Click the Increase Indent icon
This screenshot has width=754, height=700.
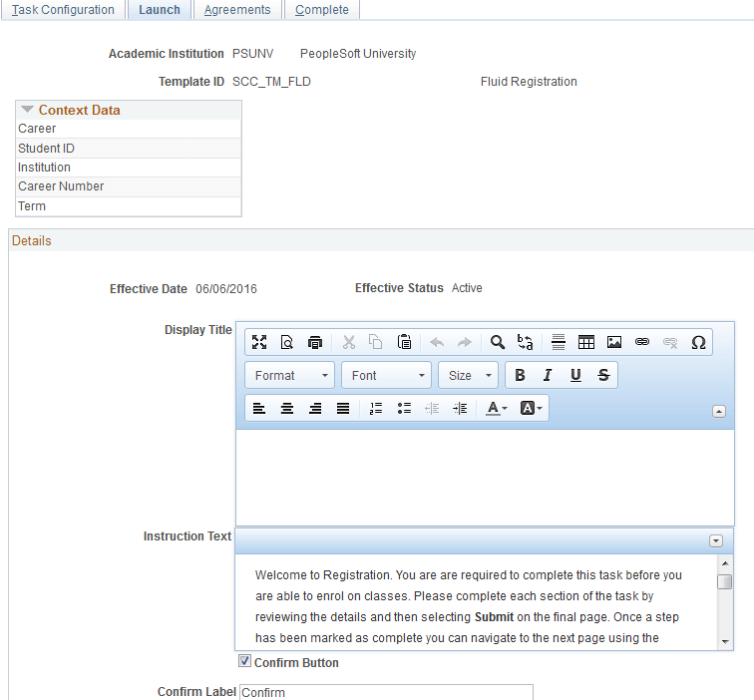tap(460, 408)
